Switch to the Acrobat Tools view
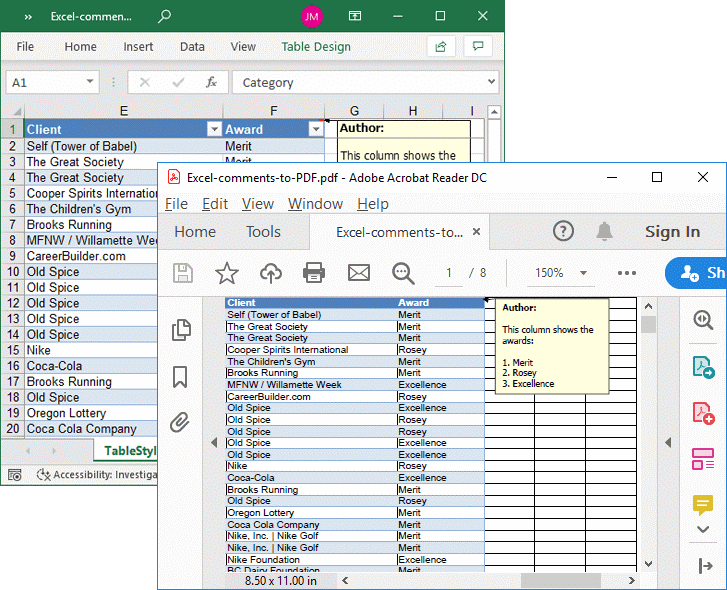 pyautogui.click(x=263, y=232)
